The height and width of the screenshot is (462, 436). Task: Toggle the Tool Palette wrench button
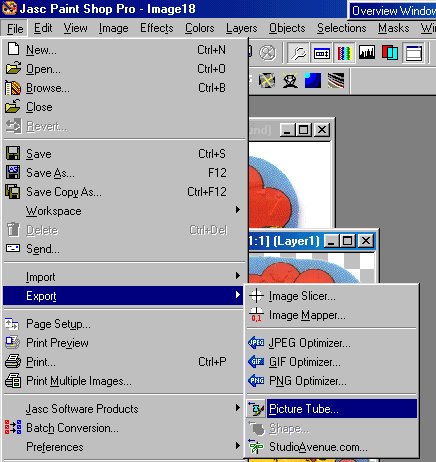[x=298, y=53]
